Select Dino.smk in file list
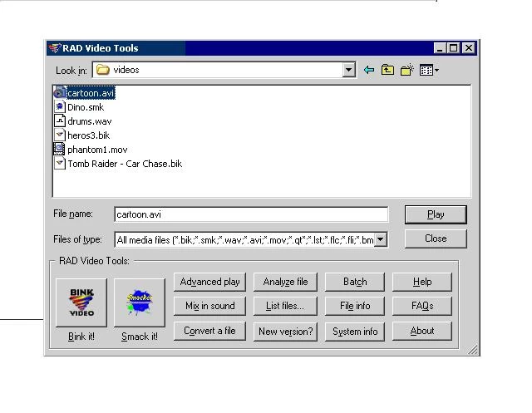The width and height of the screenshot is (532, 413). pyautogui.click(x=86, y=107)
